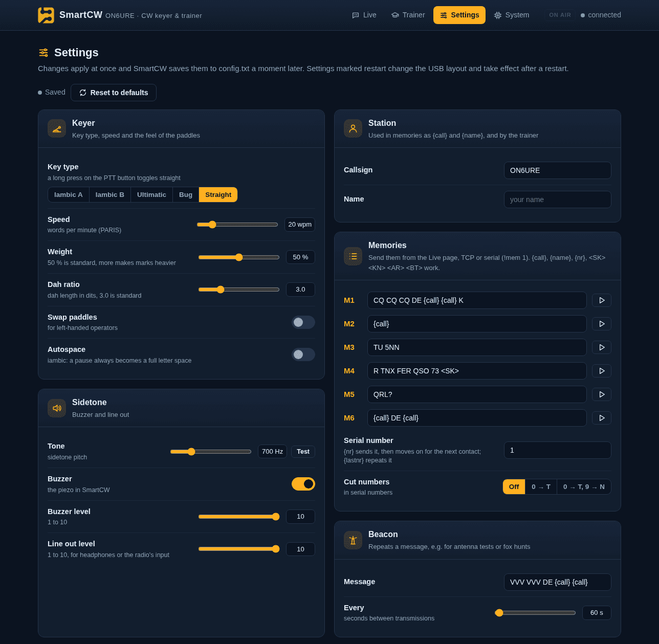The height and width of the screenshot is (644, 659).
Task: Adjust the Dah ratio slider
Action: [x=239, y=290]
